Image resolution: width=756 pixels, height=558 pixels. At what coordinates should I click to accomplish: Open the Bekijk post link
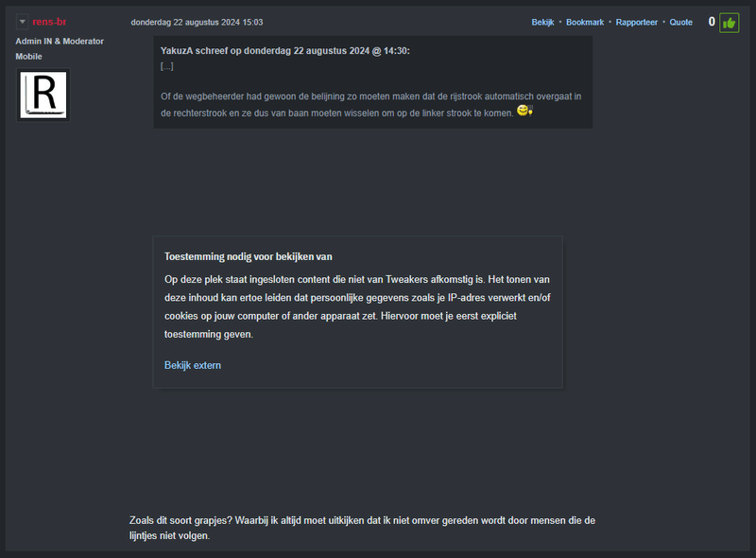point(542,22)
